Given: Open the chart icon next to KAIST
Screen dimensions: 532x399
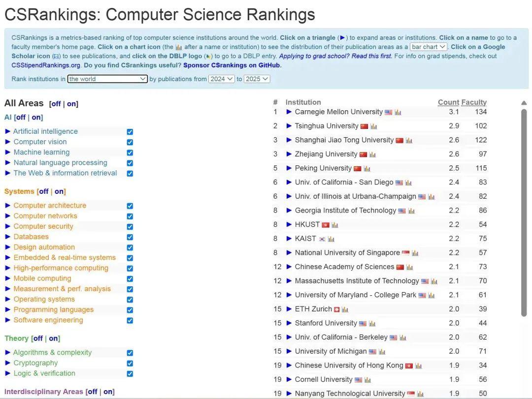Looking at the screenshot, I should (331, 239).
